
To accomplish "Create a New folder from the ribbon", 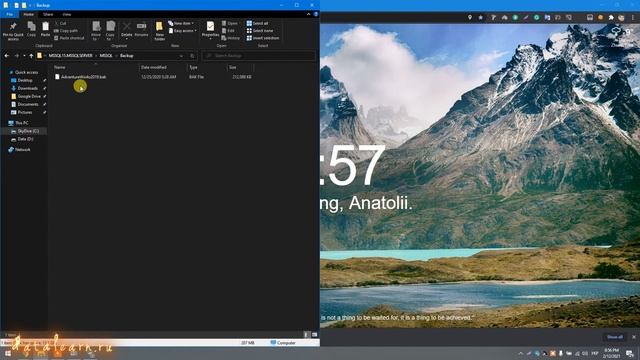I will 160,31.
